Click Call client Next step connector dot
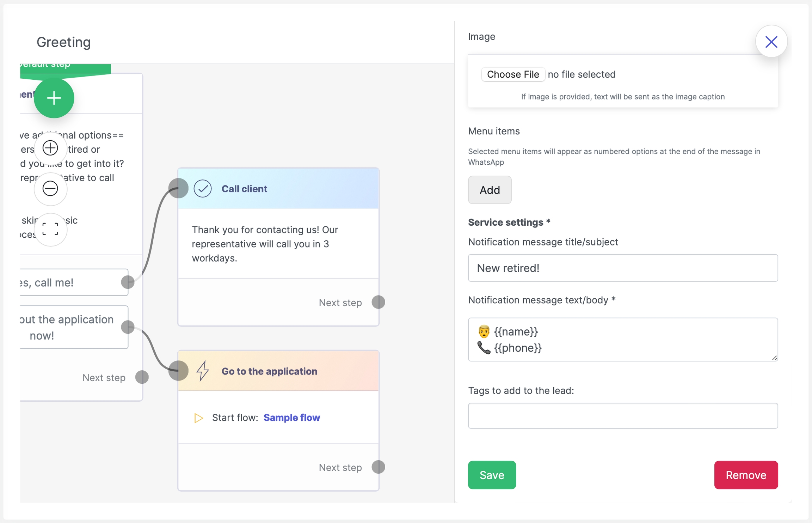The height and width of the screenshot is (523, 812). click(378, 302)
